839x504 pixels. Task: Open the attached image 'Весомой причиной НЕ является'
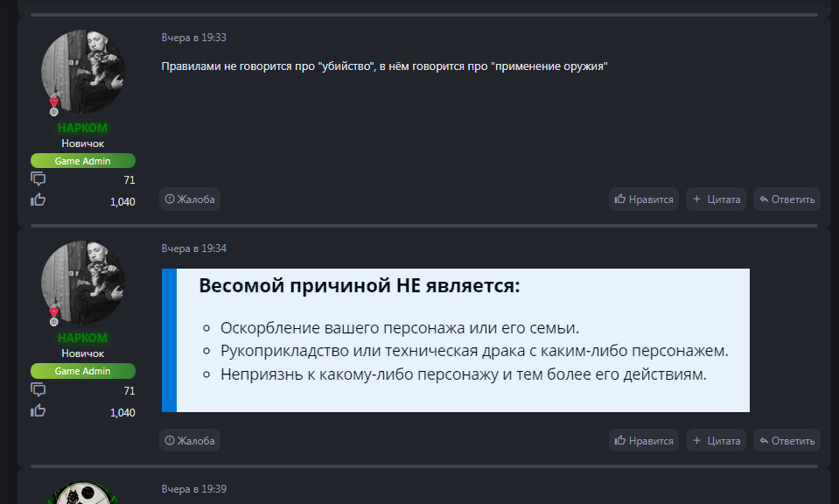tap(455, 340)
